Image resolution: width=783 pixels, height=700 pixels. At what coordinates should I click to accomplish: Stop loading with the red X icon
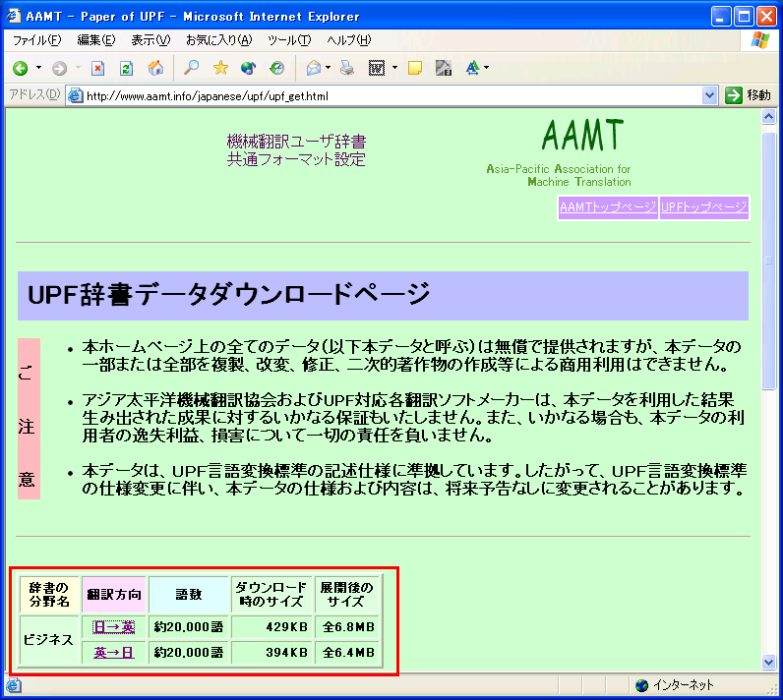coord(98,68)
